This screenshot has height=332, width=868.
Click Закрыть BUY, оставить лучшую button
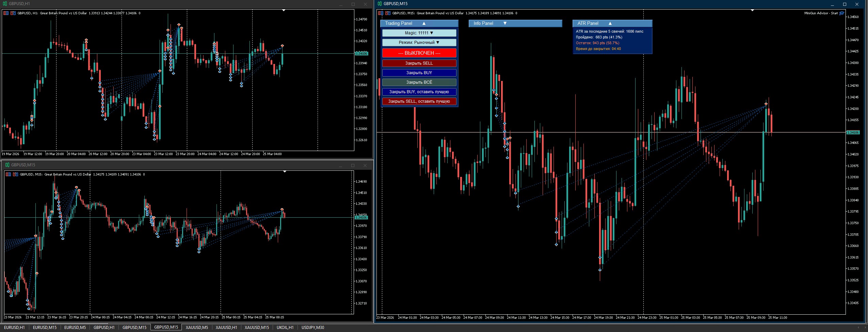click(x=419, y=92)
